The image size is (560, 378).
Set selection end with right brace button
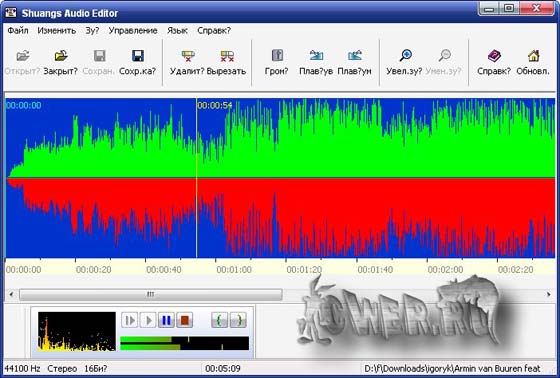(238, 320)
